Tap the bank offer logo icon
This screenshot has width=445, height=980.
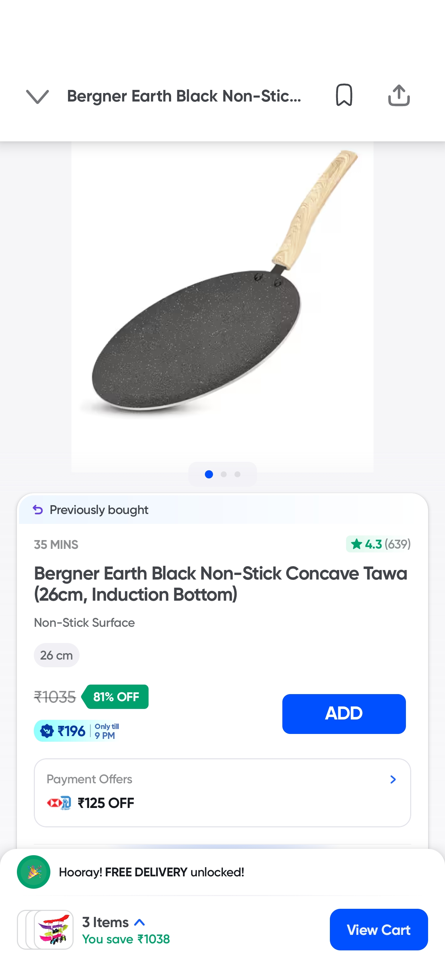pyautogui.click(x=59, y=803)
